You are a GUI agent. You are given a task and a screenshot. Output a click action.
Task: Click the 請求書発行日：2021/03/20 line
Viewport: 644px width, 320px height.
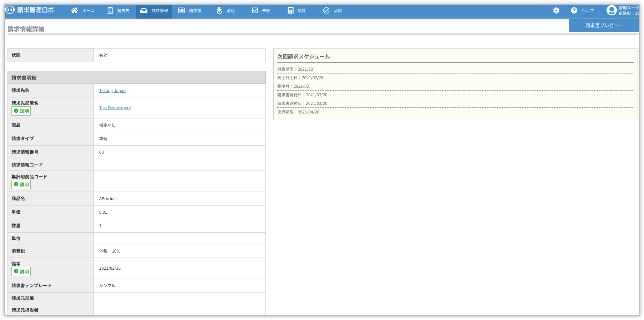click(x=302, y=95)
